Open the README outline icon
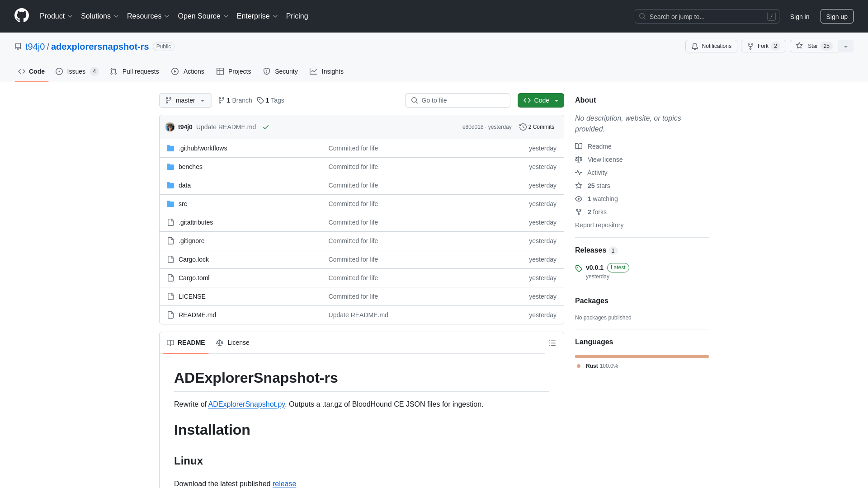The height and width of the screenshot is (488, 868). [552, 343]
